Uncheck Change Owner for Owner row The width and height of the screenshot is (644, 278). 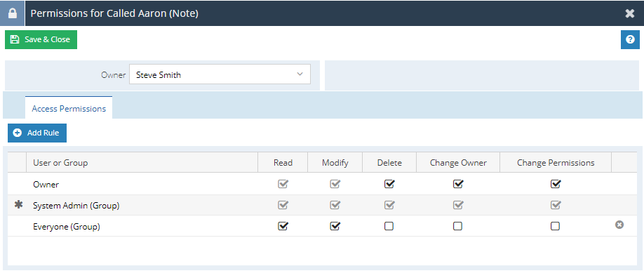458,184
